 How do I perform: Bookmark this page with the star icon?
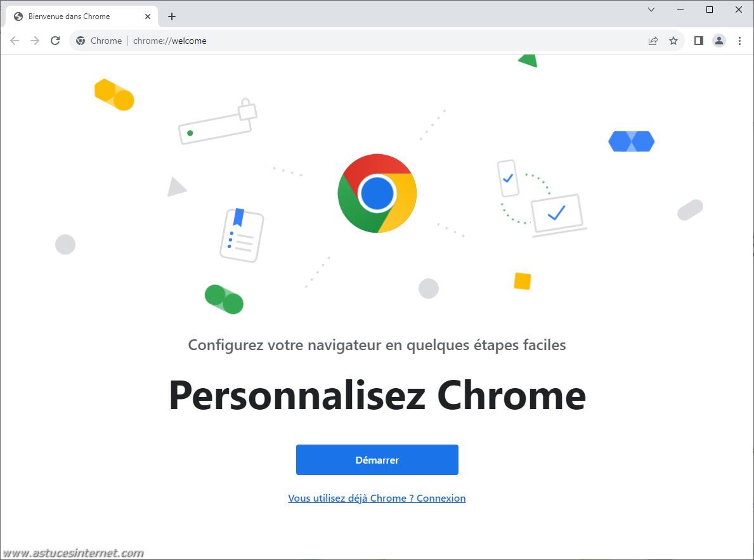tap(673, 41)
